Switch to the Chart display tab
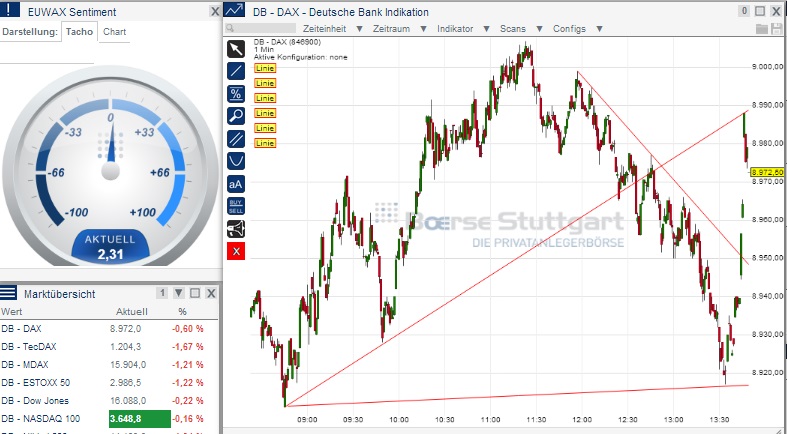 pos(114,32)
